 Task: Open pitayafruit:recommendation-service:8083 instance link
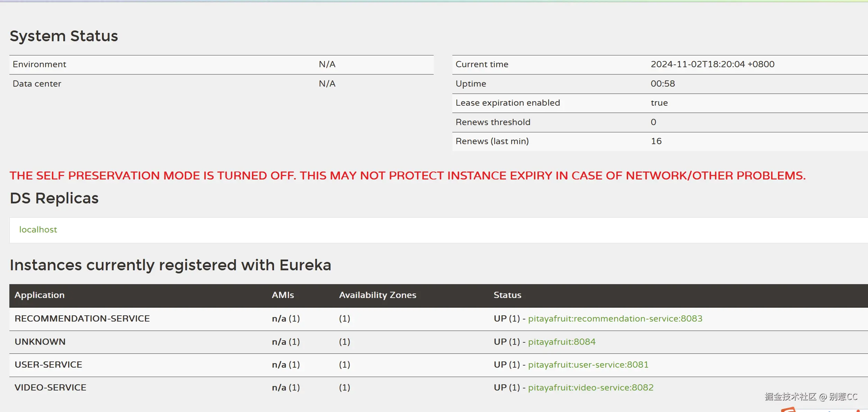pyautogui.click(x=615, y=319)
